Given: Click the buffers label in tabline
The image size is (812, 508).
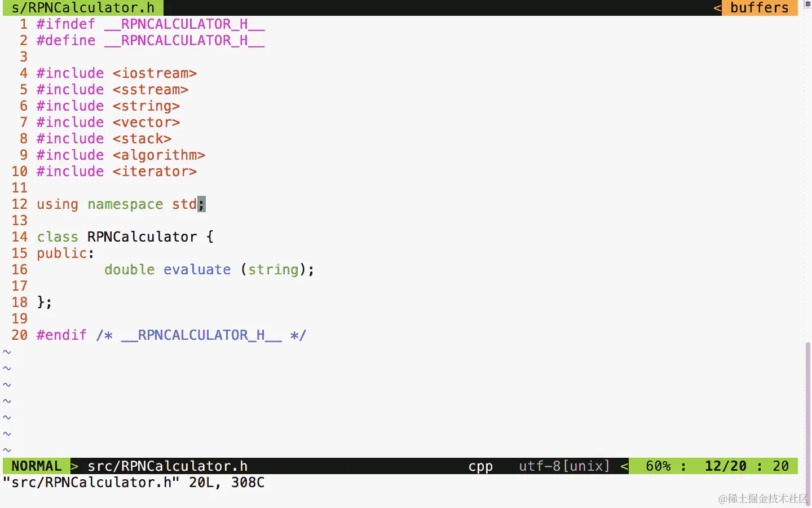Looking at the screenshot, I should 760,8.
